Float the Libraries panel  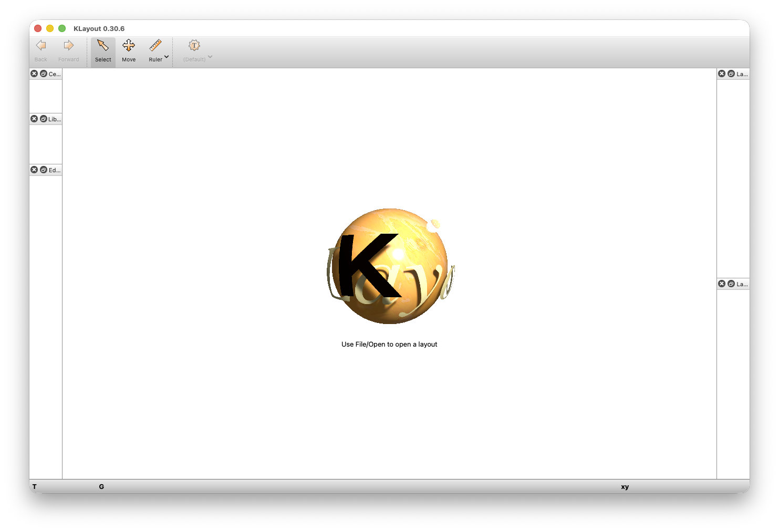point(44,119)
